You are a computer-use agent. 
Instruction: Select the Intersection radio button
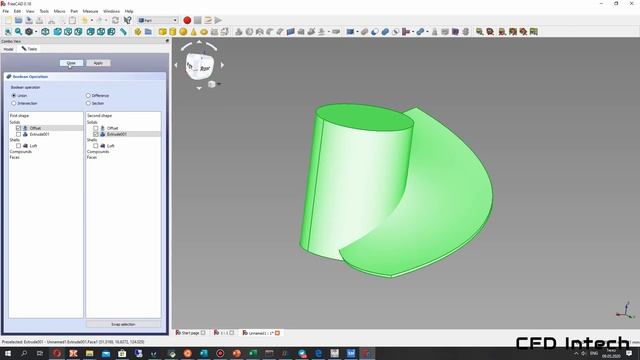14,103
